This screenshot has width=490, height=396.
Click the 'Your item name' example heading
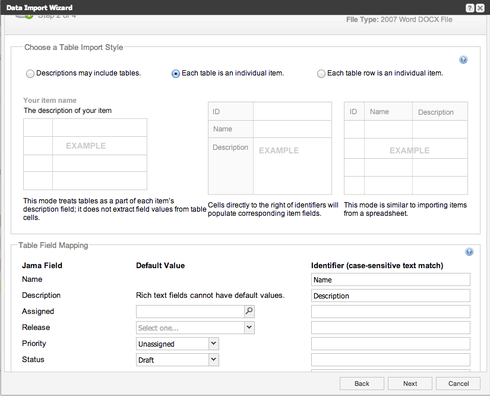pos(50,100)
